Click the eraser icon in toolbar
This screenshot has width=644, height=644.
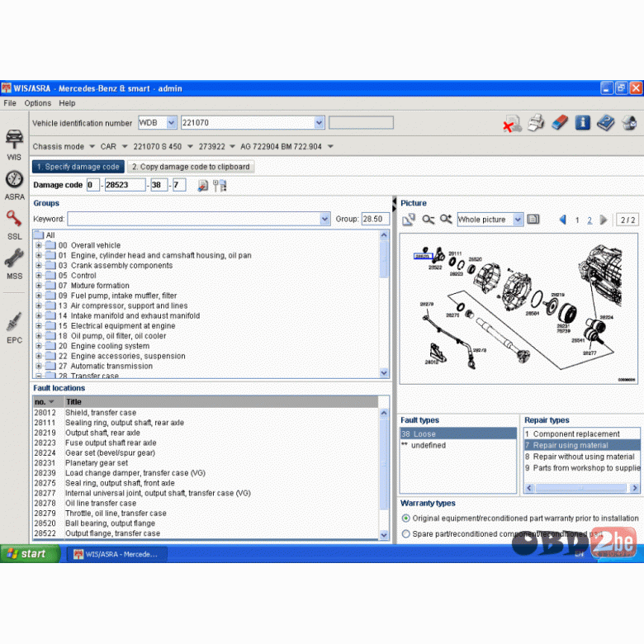[x=560, y=122]
